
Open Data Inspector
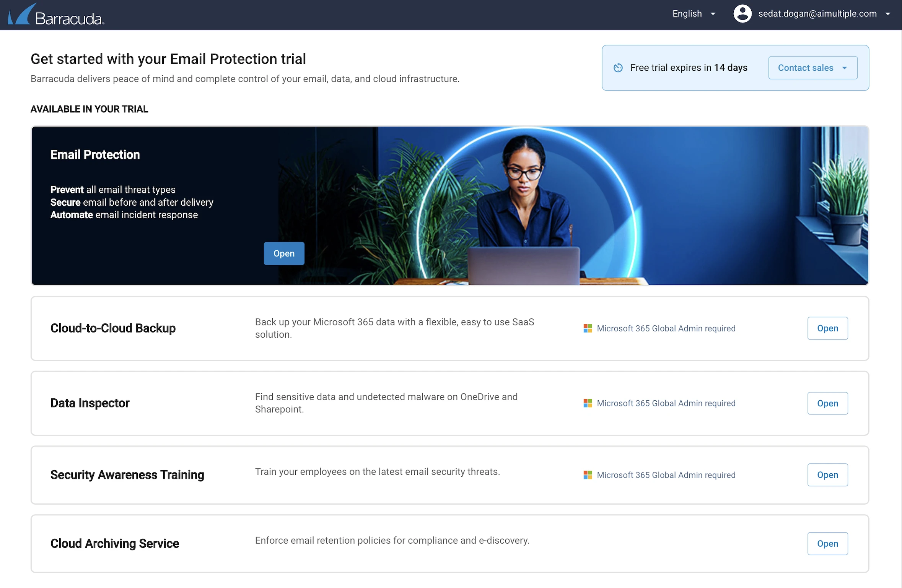click(x=827, y=403)
